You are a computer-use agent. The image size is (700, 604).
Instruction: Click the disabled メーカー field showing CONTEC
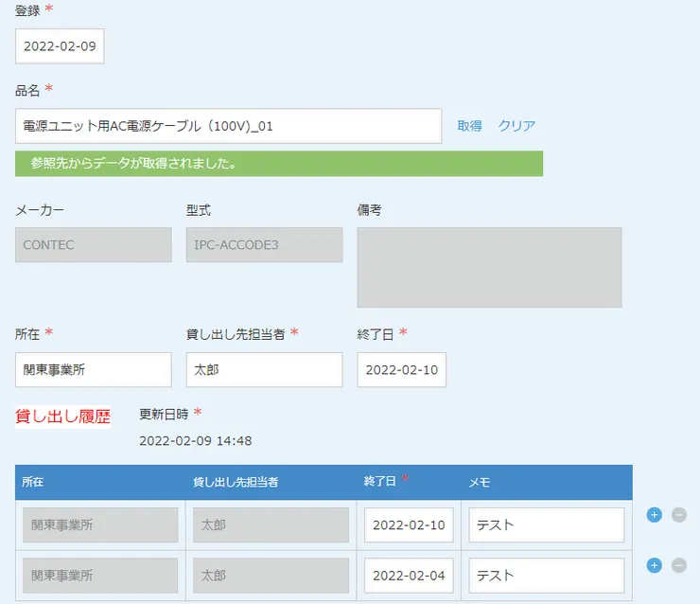pyautogui.click(x=93, y=244)
